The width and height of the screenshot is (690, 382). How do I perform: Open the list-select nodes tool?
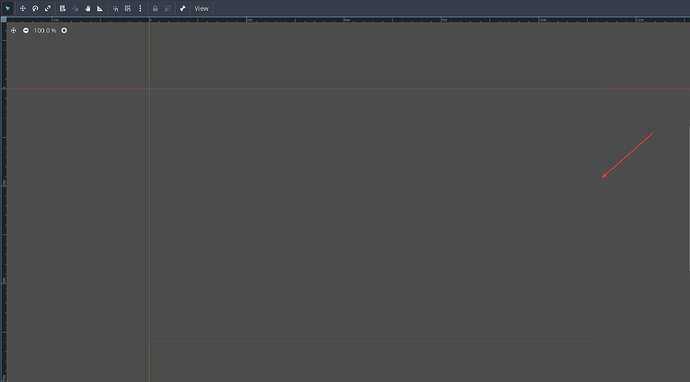62,8
